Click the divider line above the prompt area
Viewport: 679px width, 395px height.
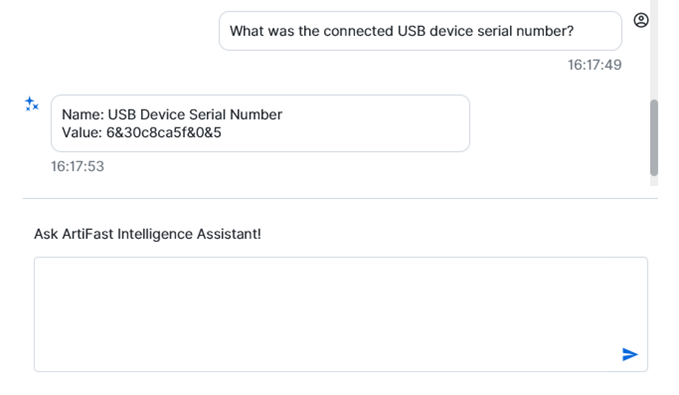[x=340, y=198]
